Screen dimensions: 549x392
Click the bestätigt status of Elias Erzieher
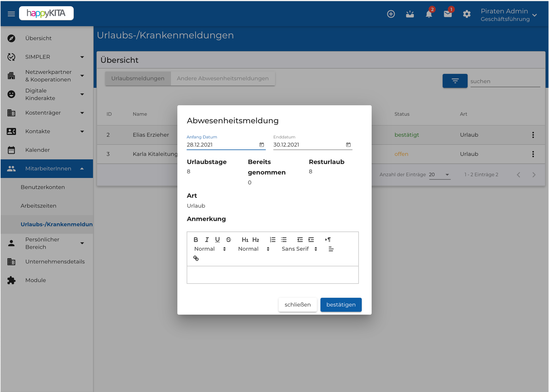(406, 135)
